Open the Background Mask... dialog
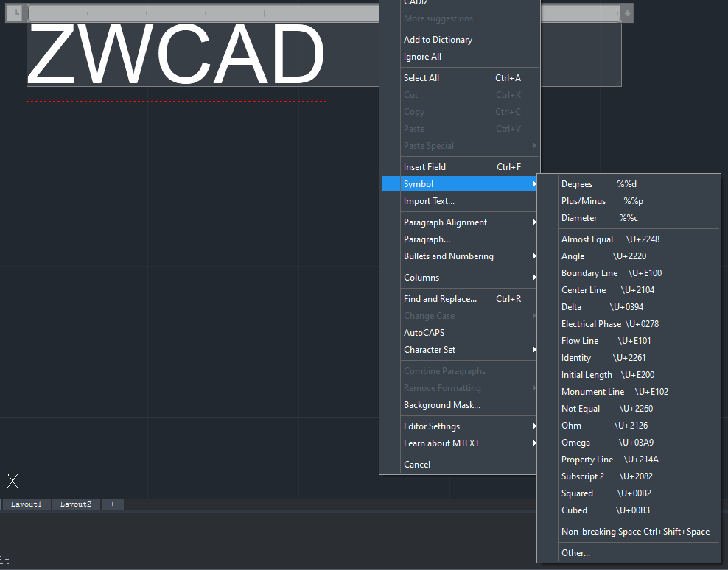Image resolution: width=728 pixels, height=570 pixels. [460, 405]
